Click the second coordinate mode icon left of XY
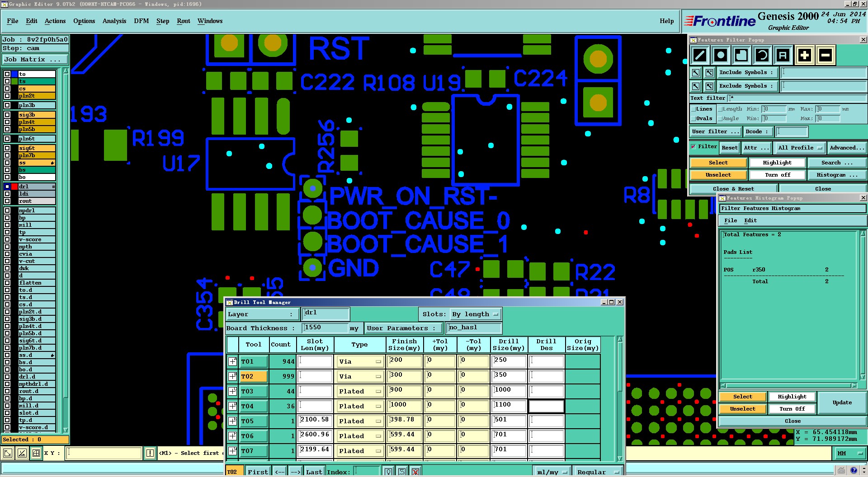The width and height of the screenshot is (868, 477). point(22,453)
